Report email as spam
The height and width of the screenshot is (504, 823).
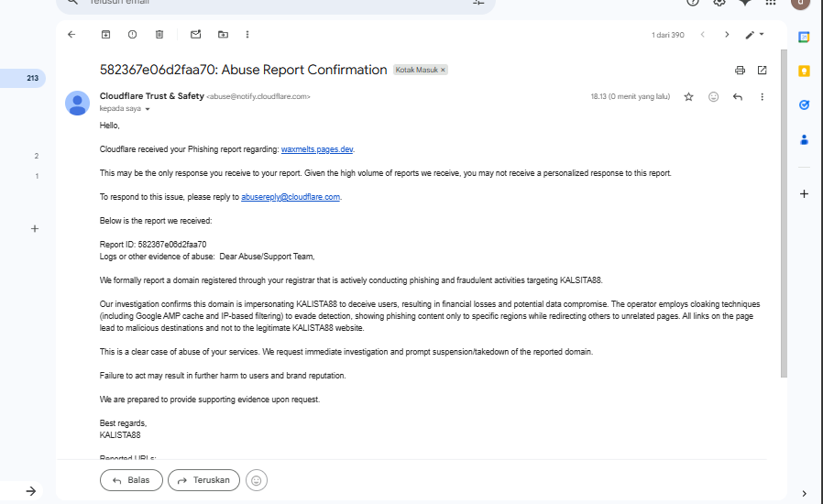click(x=132, y=35)
